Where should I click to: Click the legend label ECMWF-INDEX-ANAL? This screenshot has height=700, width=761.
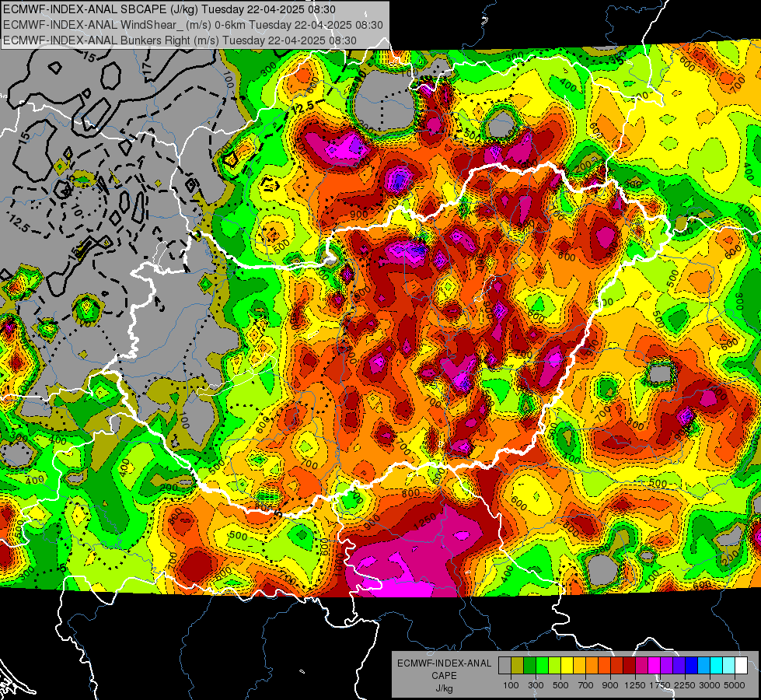(x=444, y=663)
